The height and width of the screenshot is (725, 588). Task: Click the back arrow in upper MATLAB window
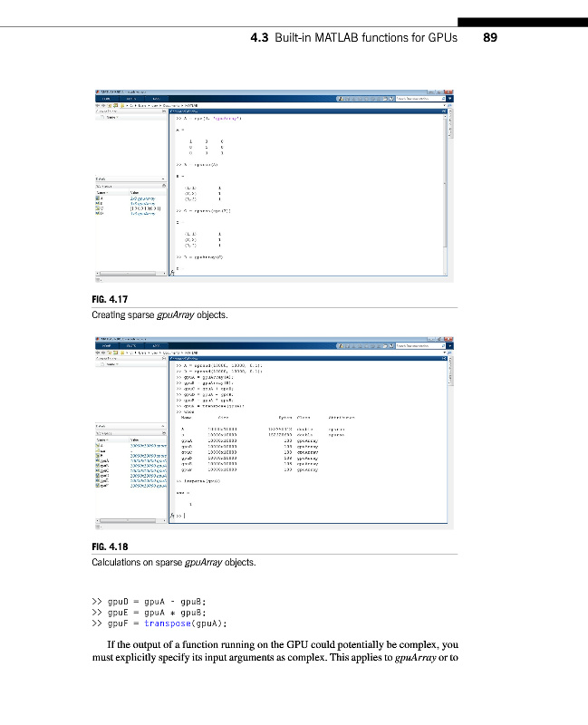click(x=98, y=105)
